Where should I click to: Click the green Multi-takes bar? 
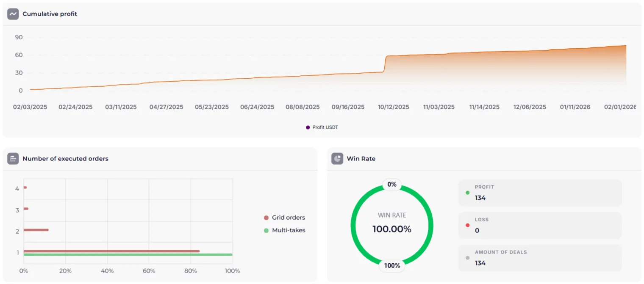click(x=127, y=254)
